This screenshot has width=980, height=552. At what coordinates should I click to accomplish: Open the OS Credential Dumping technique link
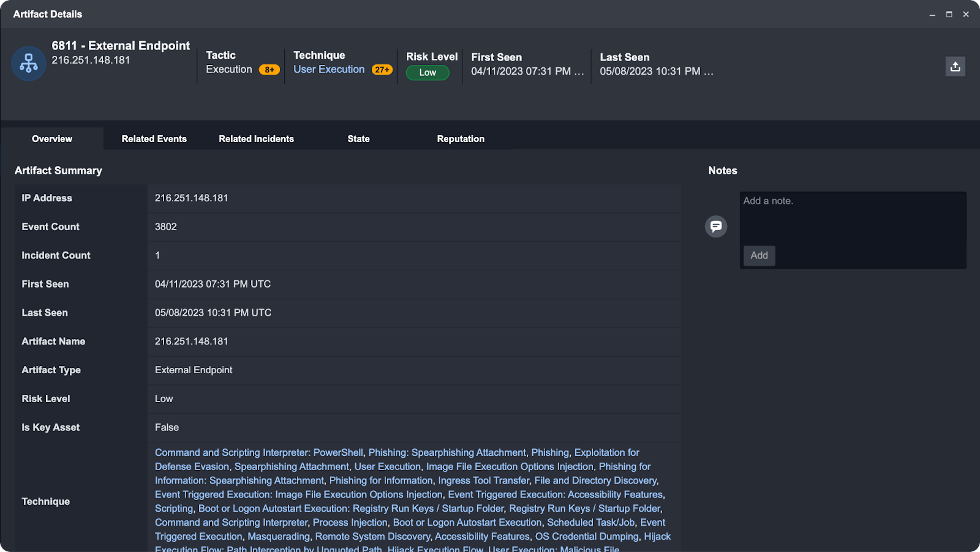point(587,536)
